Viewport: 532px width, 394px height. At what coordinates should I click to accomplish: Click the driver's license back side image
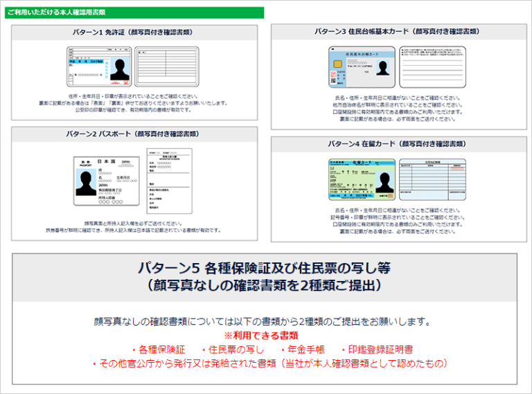166,66
